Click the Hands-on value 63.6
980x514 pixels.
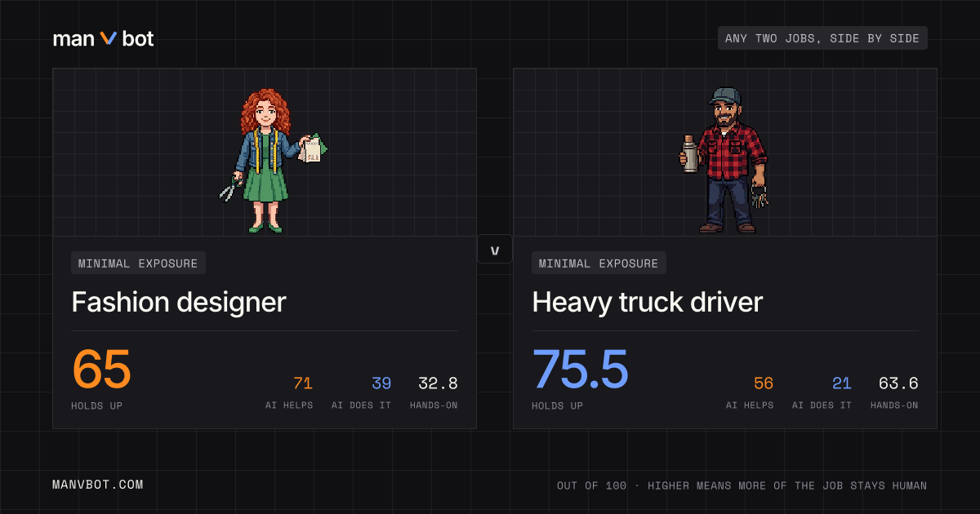(898, 383)
